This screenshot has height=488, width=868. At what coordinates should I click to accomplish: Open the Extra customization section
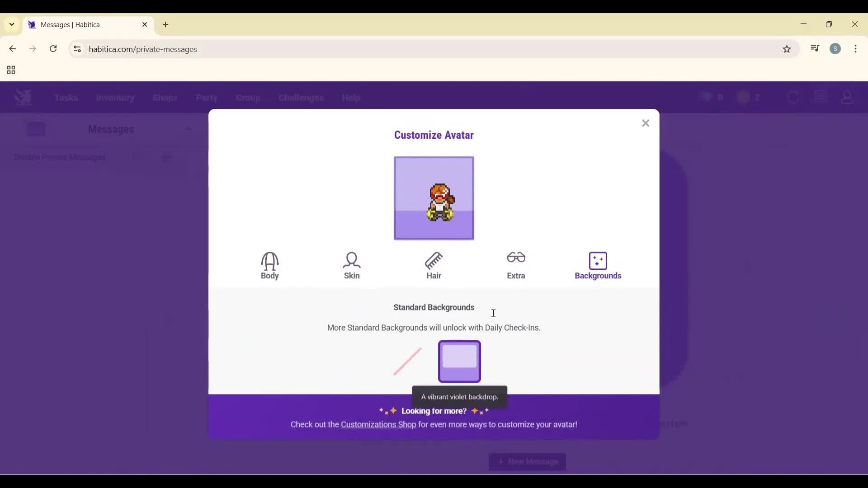tap(516, 266)
